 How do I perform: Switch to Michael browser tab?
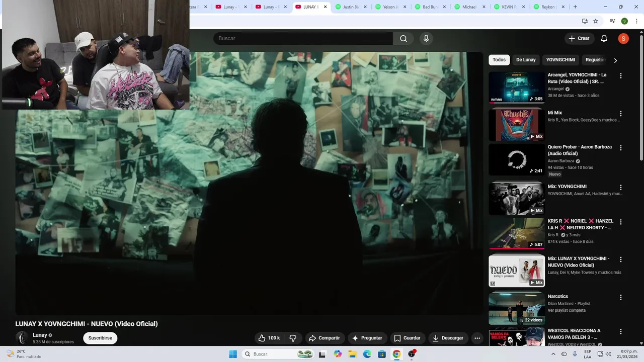point(469,7)
